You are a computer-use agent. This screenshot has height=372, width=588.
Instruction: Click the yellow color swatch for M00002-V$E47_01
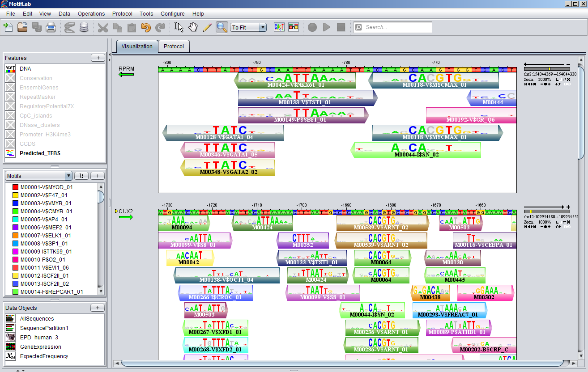tap(15, 195)
